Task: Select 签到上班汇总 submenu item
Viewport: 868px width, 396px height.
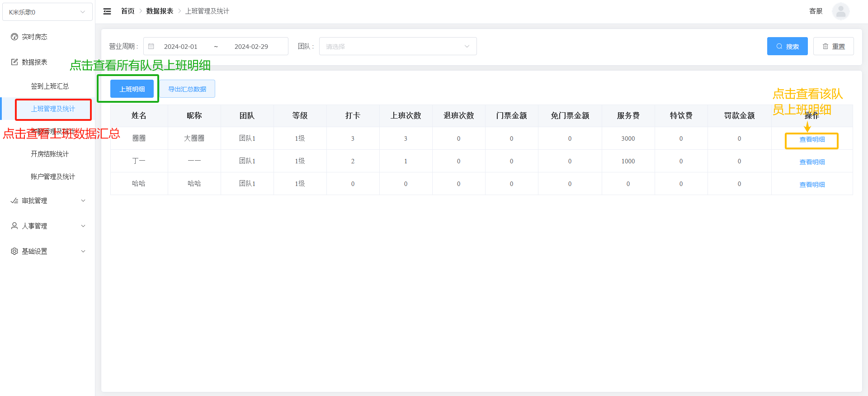Action: click(50, 86)
